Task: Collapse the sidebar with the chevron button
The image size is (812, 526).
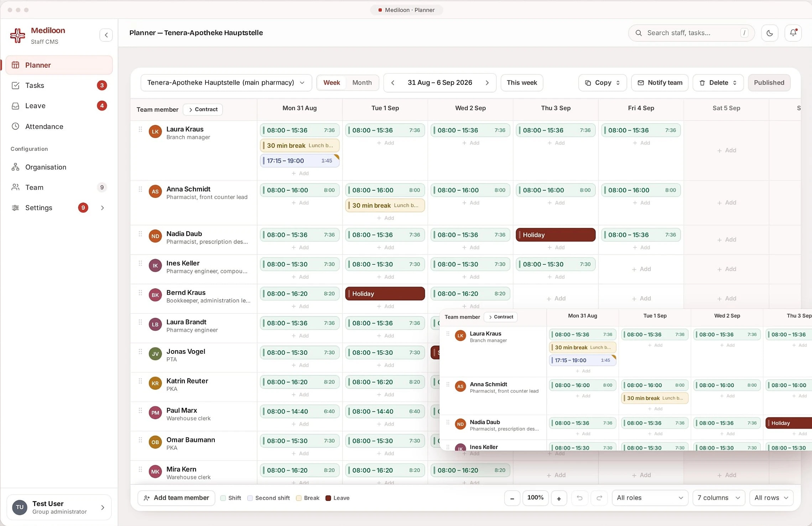Action: [x=106, y=35]
